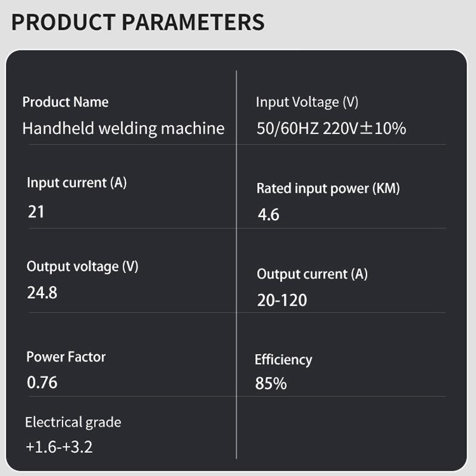Image resolution: width=476 pixels, height=476 pixels.
Task: Click the rated power value 4.6
Action: tap(268, 214)
